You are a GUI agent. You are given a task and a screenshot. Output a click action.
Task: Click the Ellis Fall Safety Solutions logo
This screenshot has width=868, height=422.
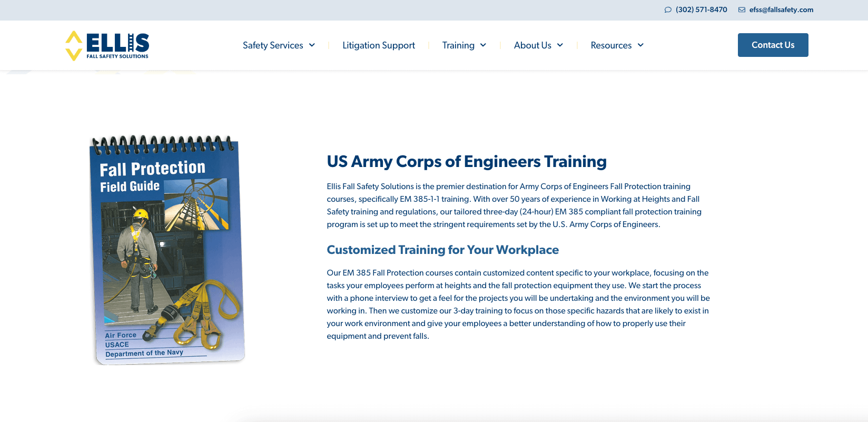point(107,45)
